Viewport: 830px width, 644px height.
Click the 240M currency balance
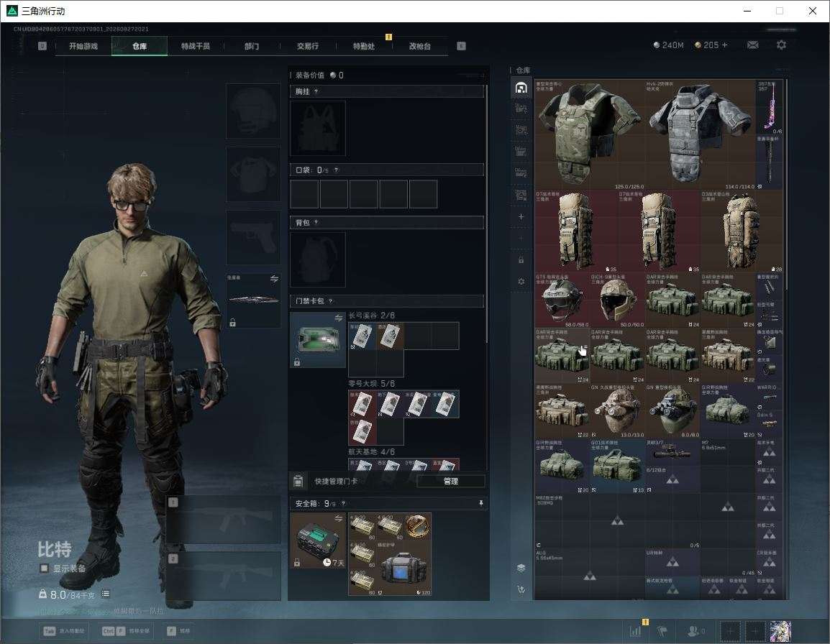click(669, 45)
